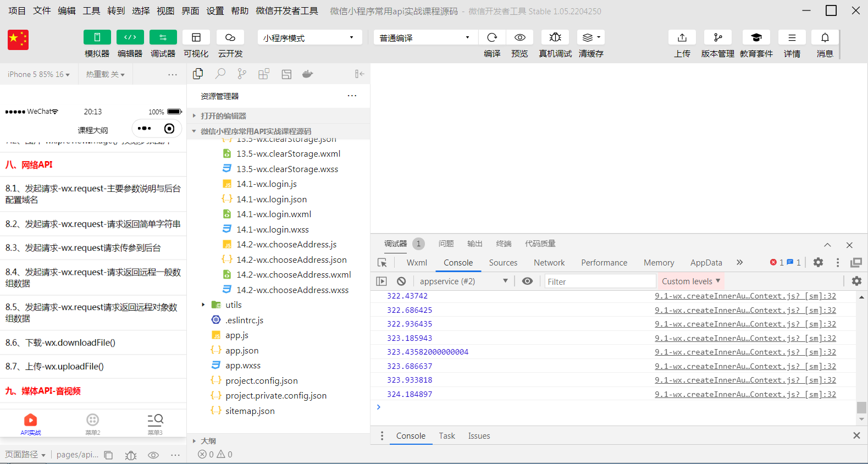Open messages bell (消息) icon
The height and width of the screenshot is (464, 868).
pos(825,37)
